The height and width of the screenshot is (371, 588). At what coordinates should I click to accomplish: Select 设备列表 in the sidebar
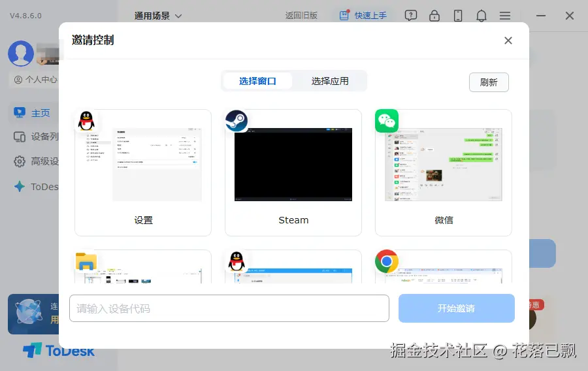click(x=36, y=137)
